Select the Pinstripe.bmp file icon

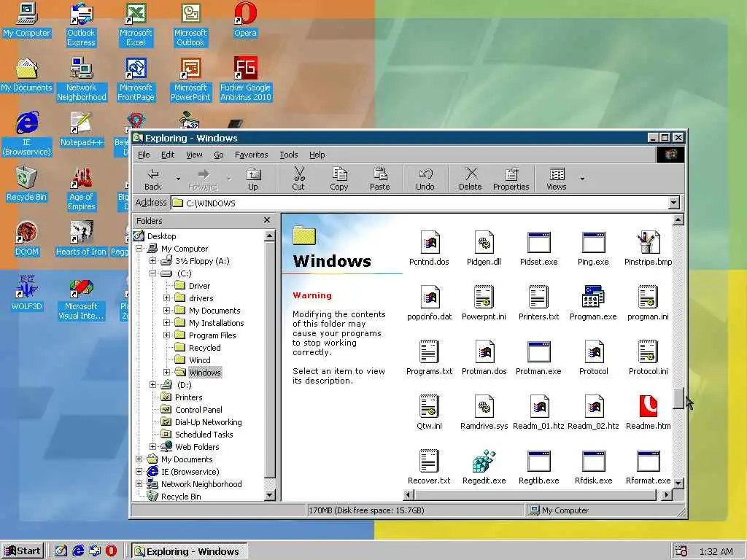pos(648,242)
